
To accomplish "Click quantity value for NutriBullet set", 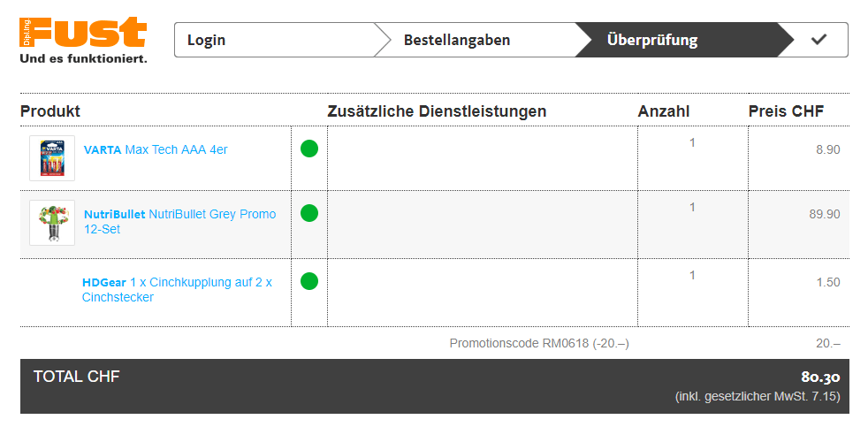I will coord(692,207).
